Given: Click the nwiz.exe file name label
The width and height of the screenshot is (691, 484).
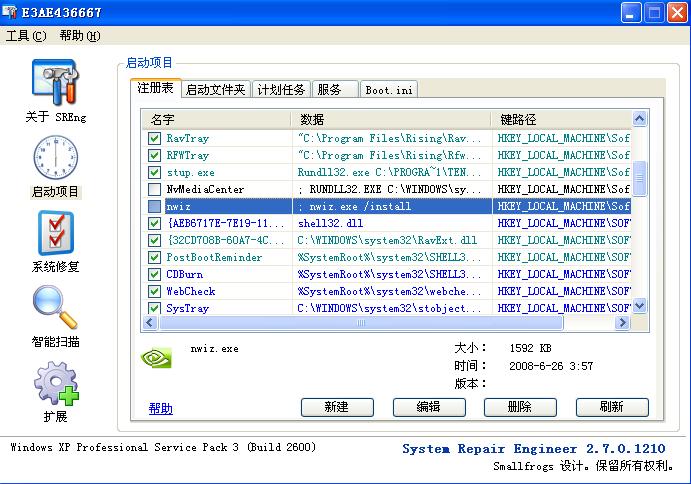Looking at the screenshot, I should point(214,349).
